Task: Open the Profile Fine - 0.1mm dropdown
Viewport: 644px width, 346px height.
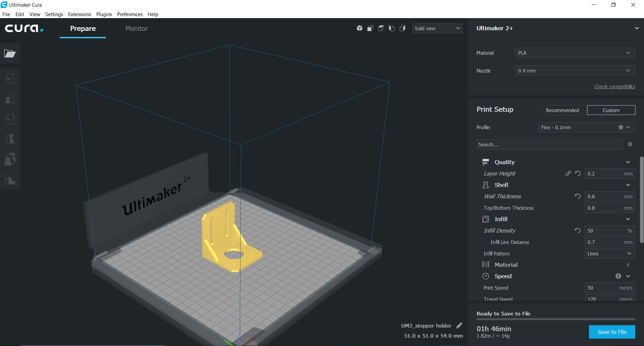Action: 587,127
